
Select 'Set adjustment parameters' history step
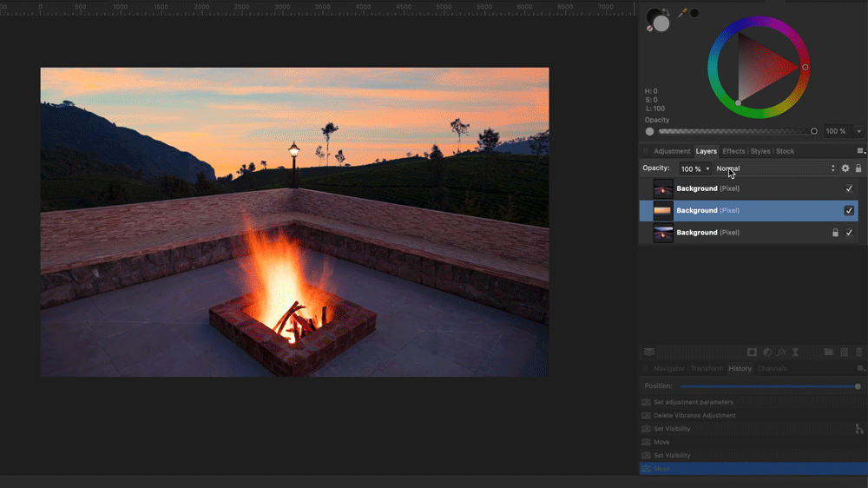pyautogui.click(x=693, y=402)
